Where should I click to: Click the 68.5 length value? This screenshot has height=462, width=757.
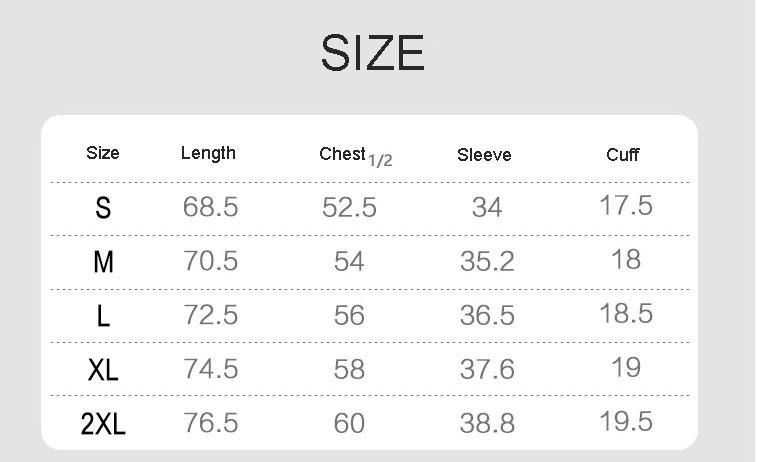pyautogui.click(x=210, y=207)
